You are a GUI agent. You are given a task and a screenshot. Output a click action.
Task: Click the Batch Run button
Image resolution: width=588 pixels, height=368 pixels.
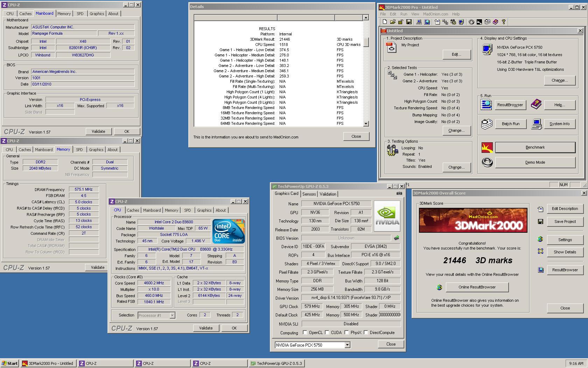[511, 124]
